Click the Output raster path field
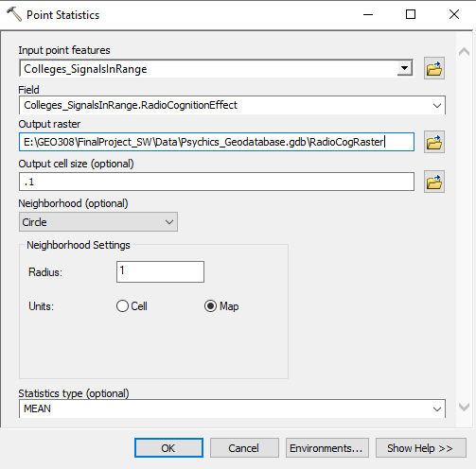The image size is (476, 469). pos(217,142)
